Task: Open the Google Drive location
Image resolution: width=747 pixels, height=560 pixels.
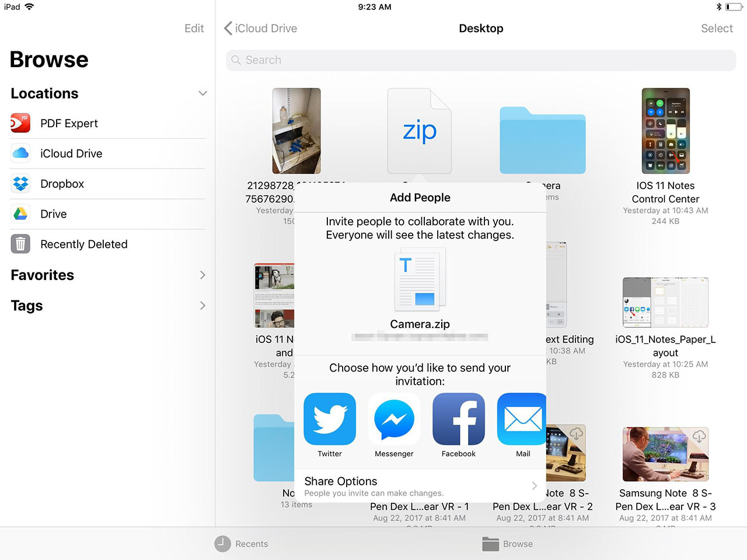Action: coord(53,214)
